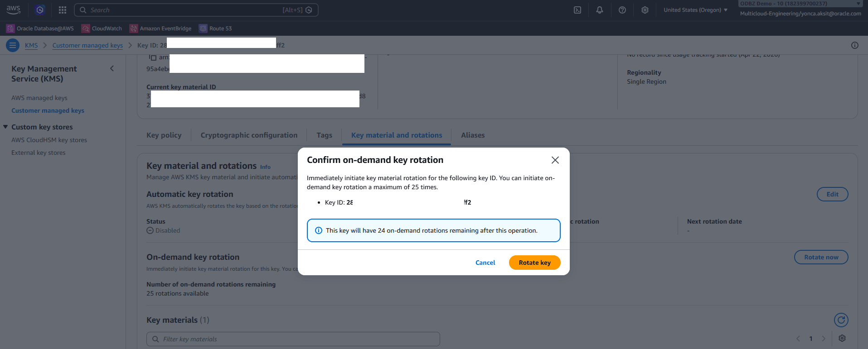
Task: Click Edit for automatic key rotation
Action: [833, 194]
